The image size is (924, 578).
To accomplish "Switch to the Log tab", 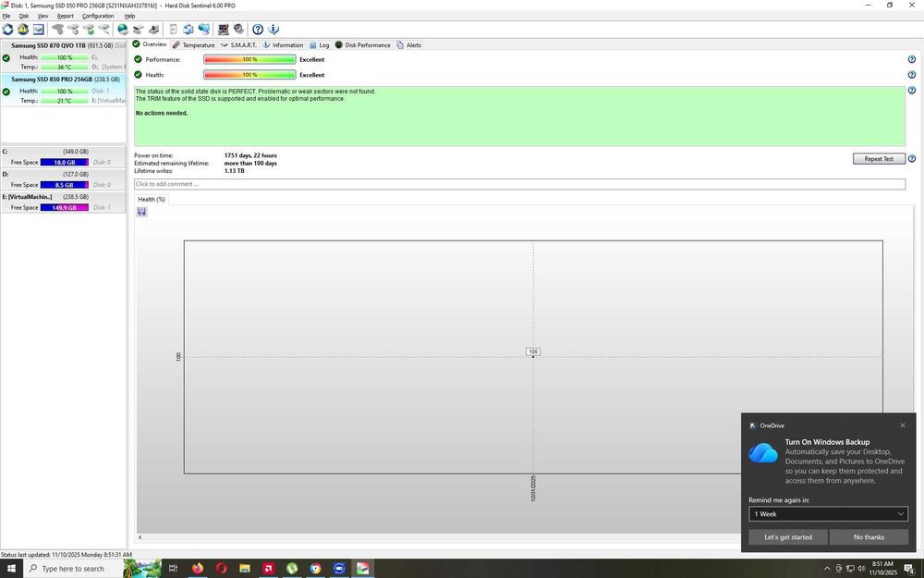I will [x=320, y=44].
